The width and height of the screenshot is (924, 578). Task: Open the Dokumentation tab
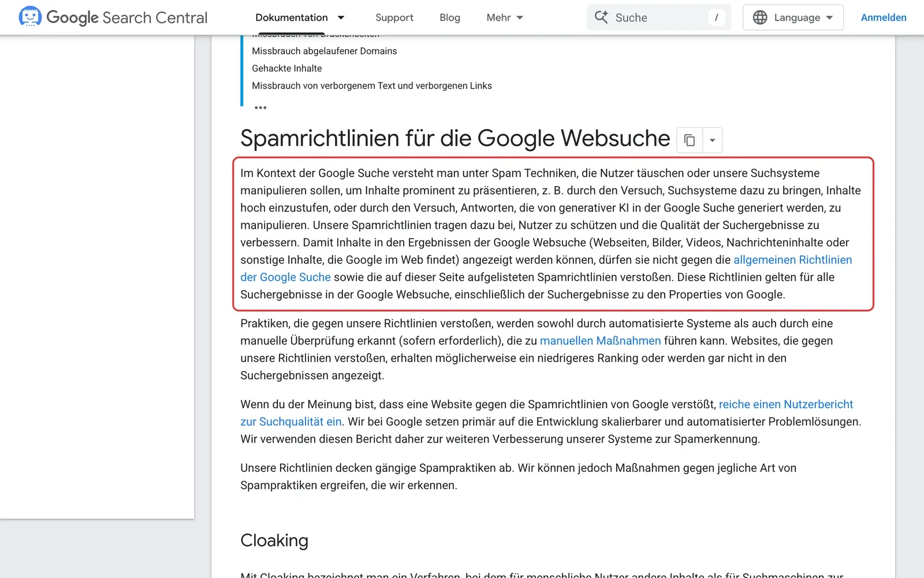[x=292, y=17]
